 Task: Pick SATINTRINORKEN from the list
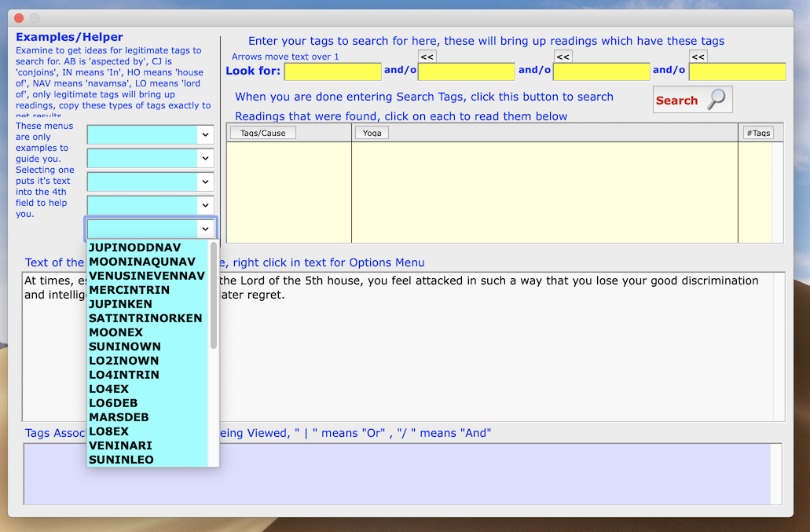[145, 318]
